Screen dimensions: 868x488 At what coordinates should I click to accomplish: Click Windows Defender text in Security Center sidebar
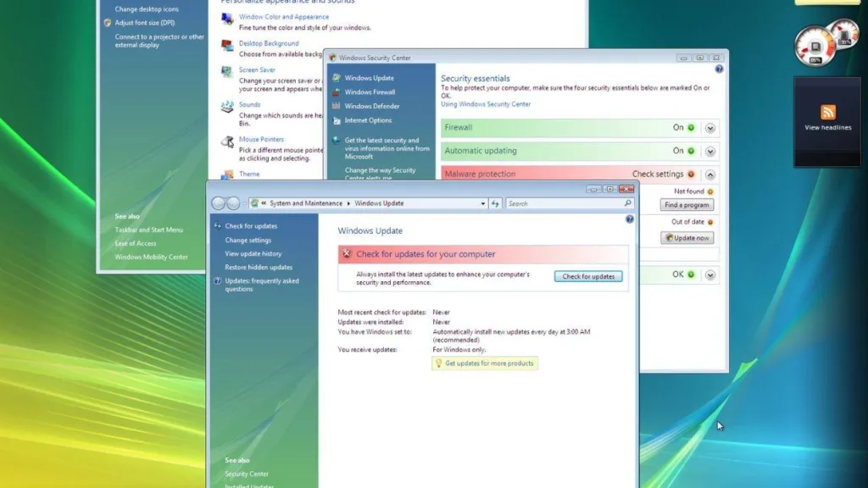point(372,106)
